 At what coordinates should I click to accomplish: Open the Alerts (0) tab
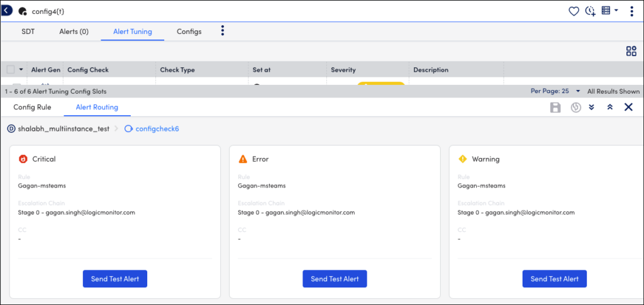tap(74, 31)
